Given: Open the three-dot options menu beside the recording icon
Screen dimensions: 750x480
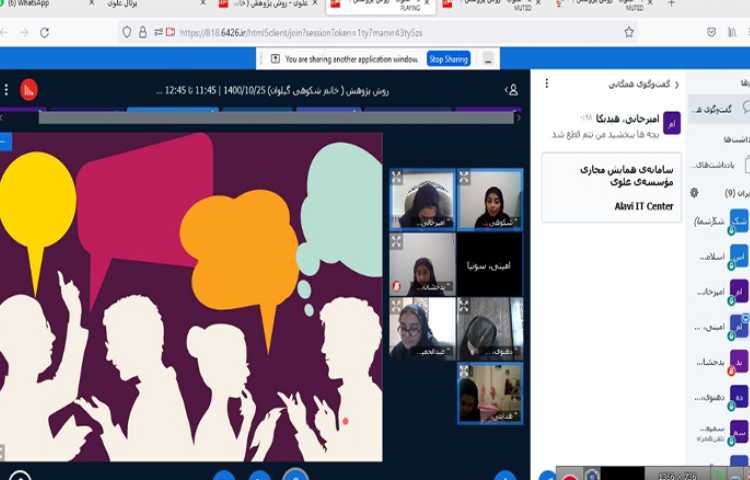Looking at the screenshot, I should [6, 89].
